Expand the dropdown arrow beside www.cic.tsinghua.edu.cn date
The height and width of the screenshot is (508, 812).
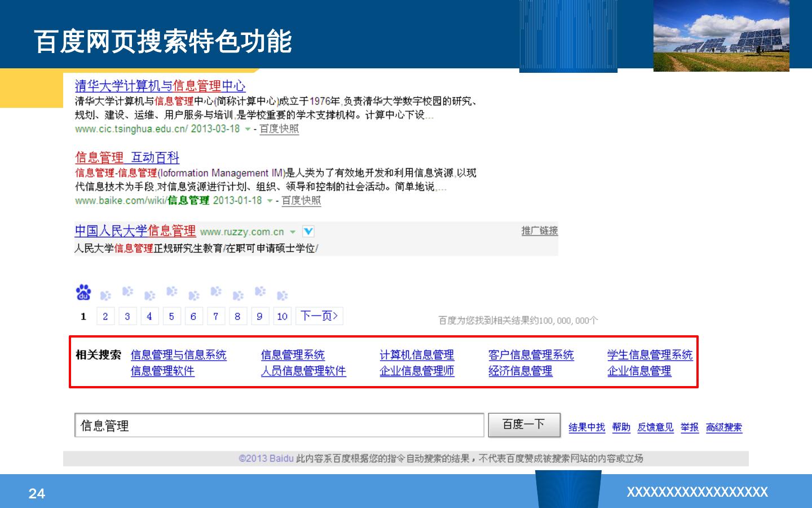click(x=248, y=129)
